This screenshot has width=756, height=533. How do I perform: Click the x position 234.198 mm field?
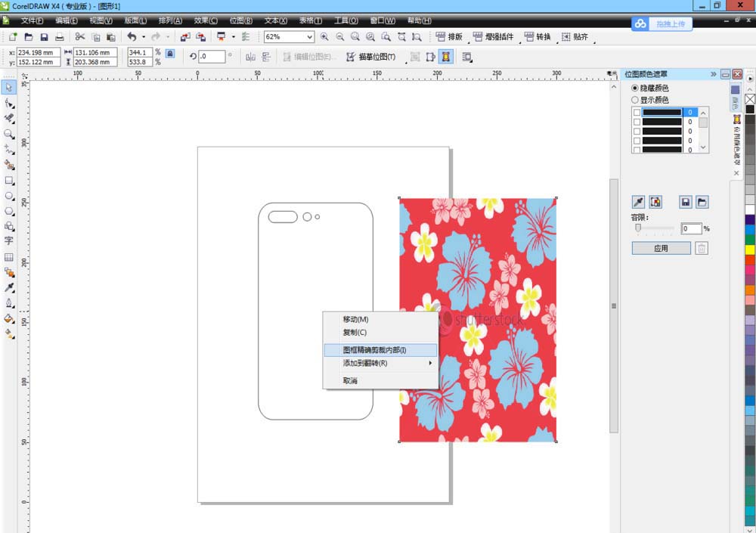(x=39, y=53)
